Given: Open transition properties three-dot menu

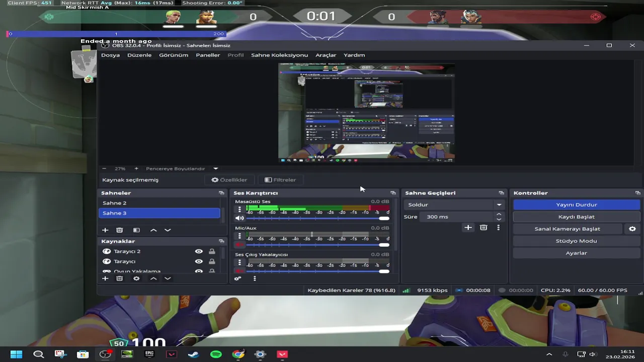Looking at the screenshot, I should click(x=498, y=227).
